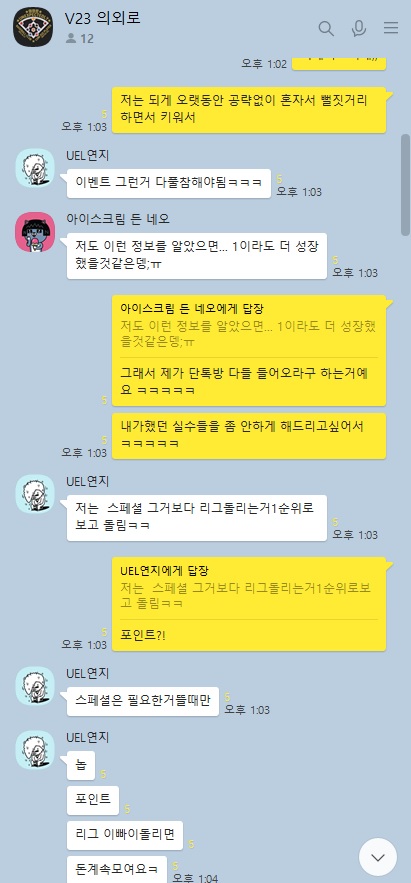Open UEL연지 avatar beside 이벤트 message
Screen dimensions: 411x883
tap(35, 168)
